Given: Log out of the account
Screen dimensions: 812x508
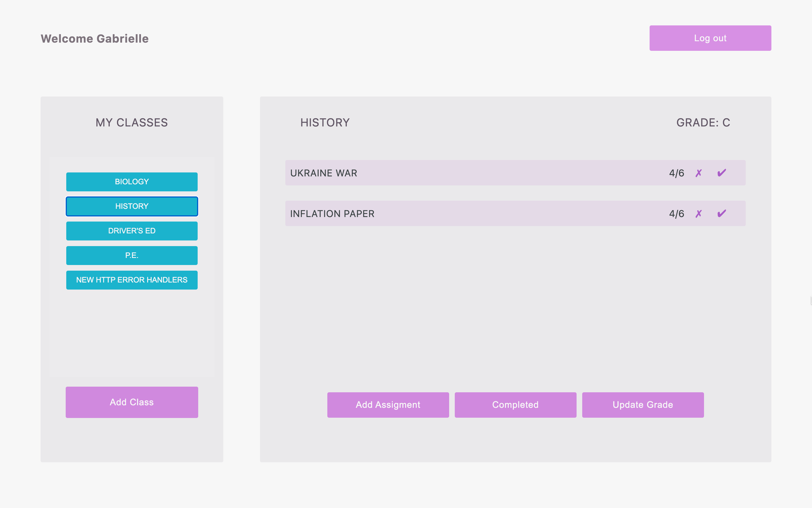Looking at the screenshot, I should [710, 38].
